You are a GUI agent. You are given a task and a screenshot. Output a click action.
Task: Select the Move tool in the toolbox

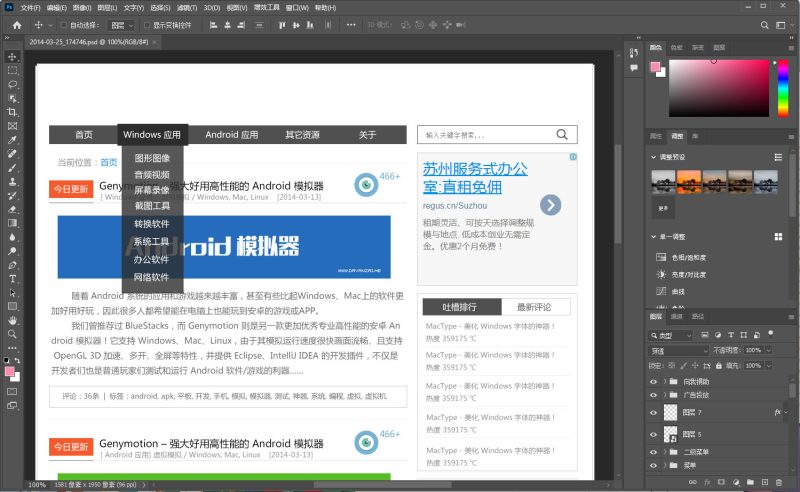tap(12, 57)
